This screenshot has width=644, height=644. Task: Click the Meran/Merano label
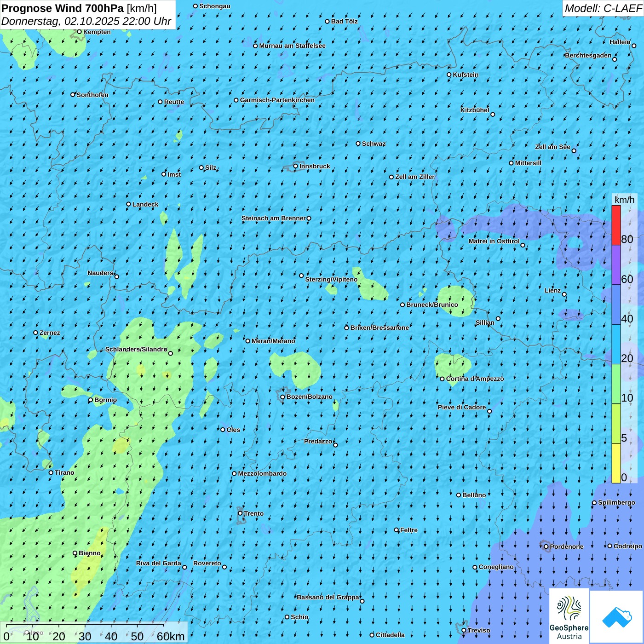click(x=273, y=341)
